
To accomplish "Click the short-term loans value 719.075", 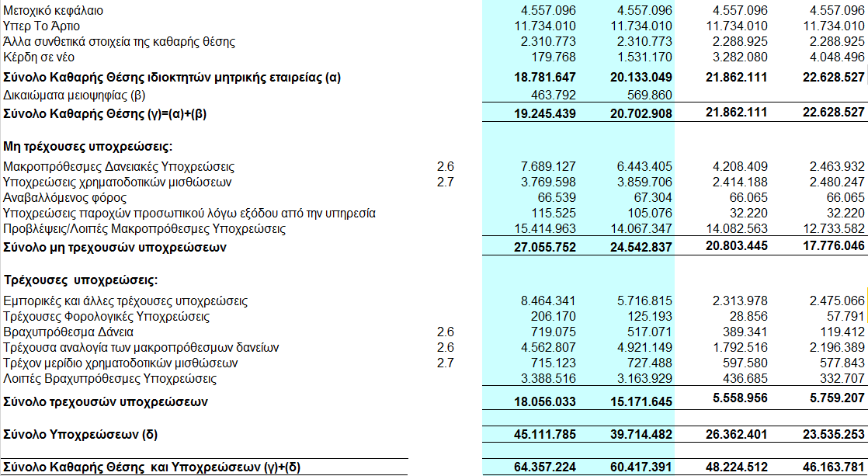I will (x=552, y=332).
